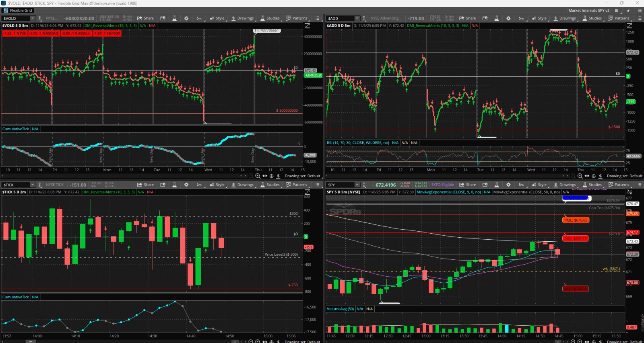This screenshot has width=644, height=343.
Task: Click Drawing set: Default under $ADD chart
Action: (x=624, y=176)
